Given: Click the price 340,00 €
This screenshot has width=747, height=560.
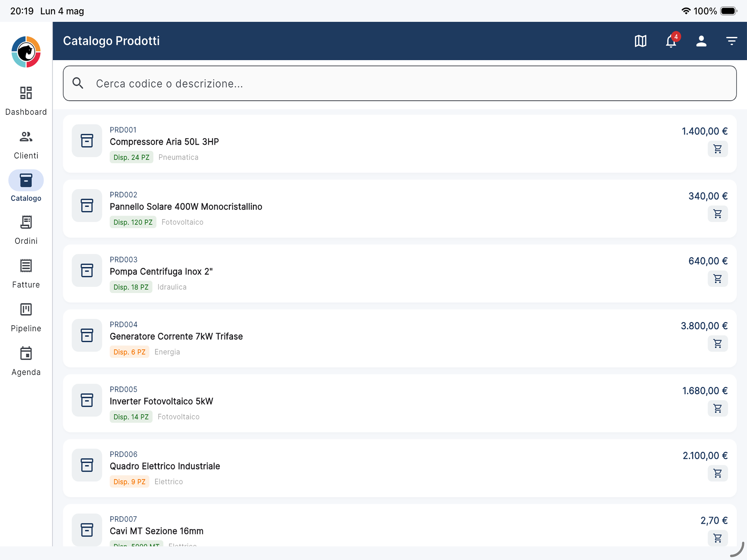Looking at the screenshot, I should (708, 196).
